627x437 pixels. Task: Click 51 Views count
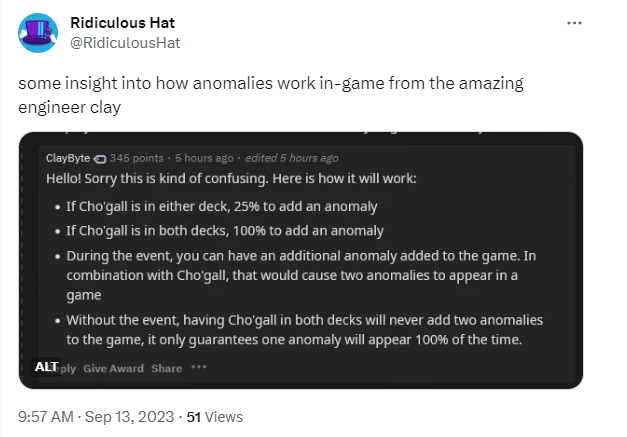click(x=215, y=417)
